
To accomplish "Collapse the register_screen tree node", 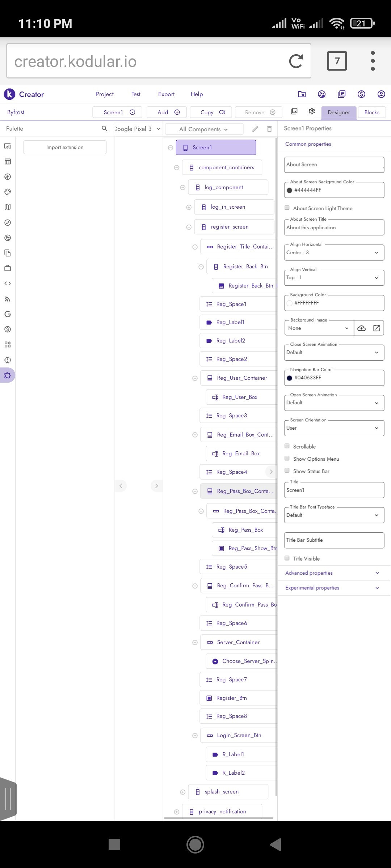I will 189,227.
